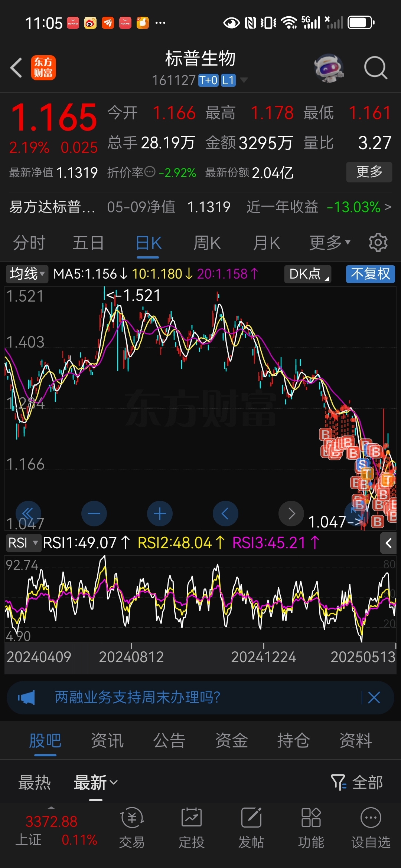Zoom out the chart with minus button
Screen dimensions: 401x868
[94, 514]
